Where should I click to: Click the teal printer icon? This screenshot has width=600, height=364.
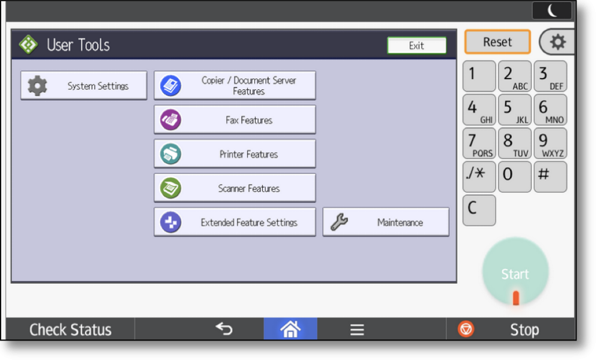pyautogui.click(x=170, y=154)
